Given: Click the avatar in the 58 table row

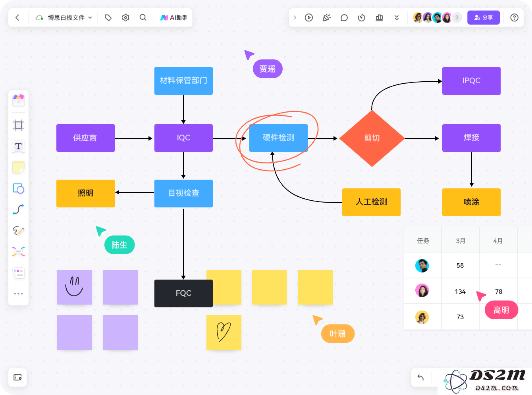Looking at the screenshot, I should pos(422,265).
